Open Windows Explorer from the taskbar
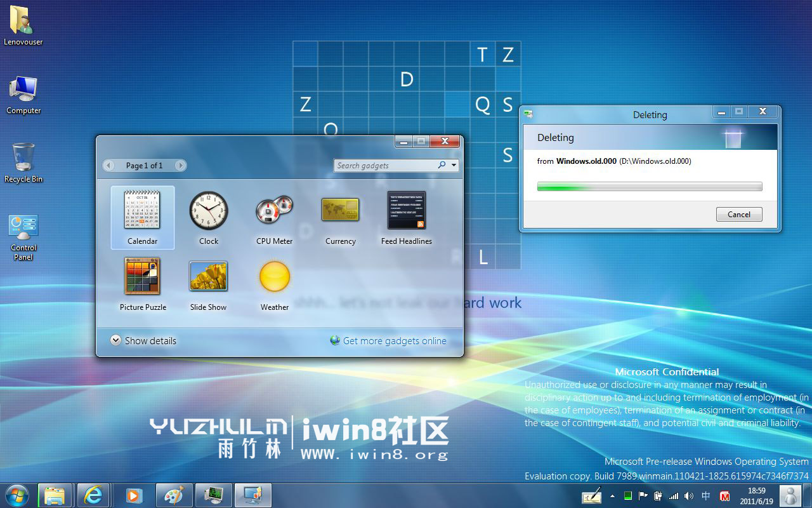Image resolution: width=812 pixels, height=508 pixels. click(x=55, y=495)
